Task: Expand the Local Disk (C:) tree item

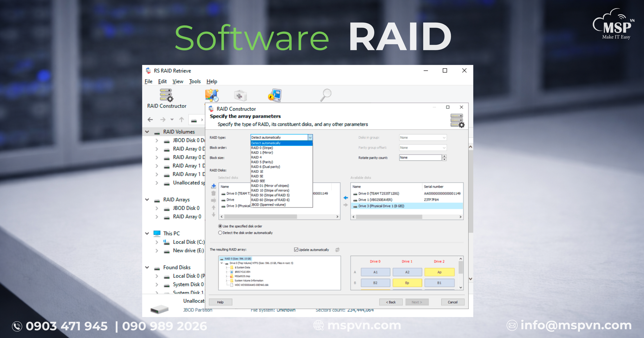Action: tap(157, 242)
